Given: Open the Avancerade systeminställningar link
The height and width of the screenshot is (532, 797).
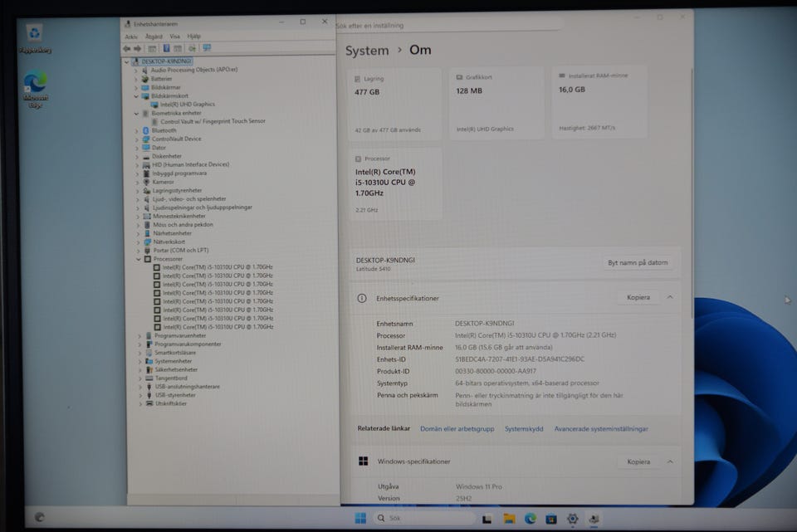Looking at the screenshot, I should [x=601, y=429].
